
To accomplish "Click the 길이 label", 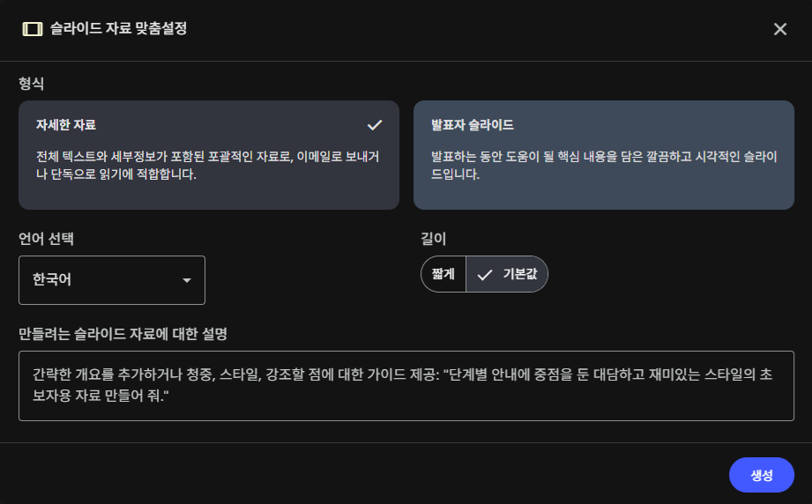I will 434,238.
